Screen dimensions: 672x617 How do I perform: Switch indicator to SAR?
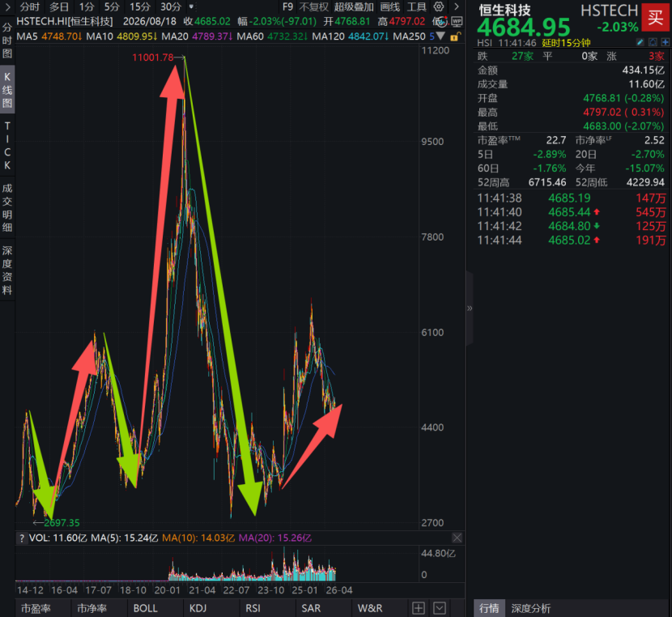pyautogui.click(x=311, y=608)
